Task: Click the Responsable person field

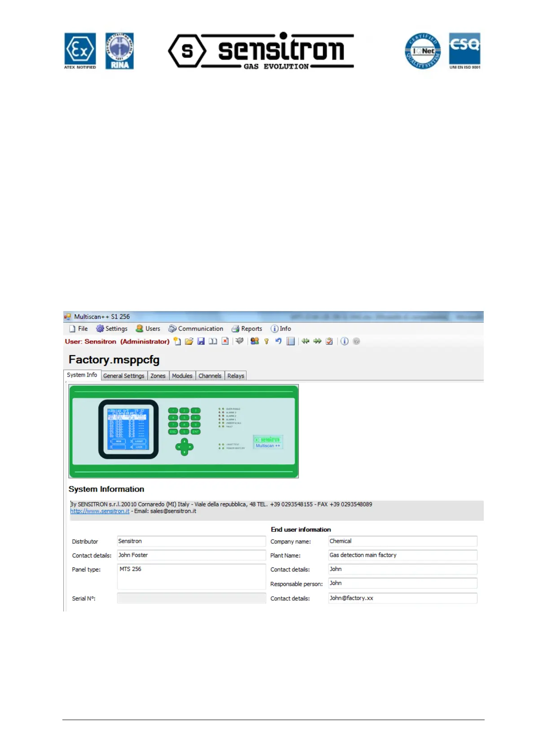Action: click(403, 583)
